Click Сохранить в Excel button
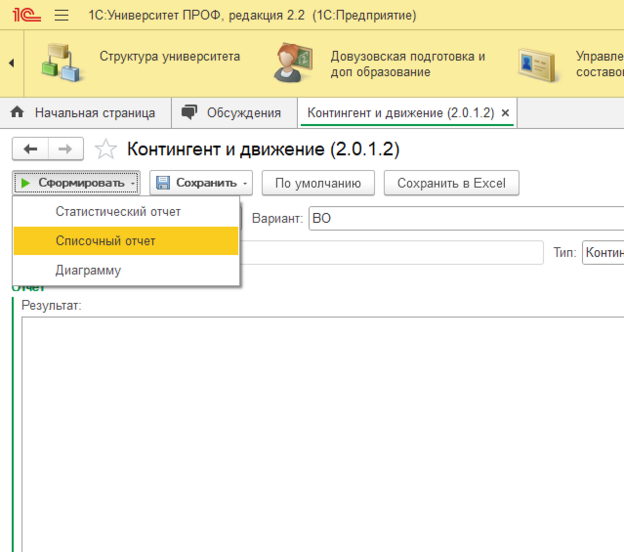 (x=452, y=183)
